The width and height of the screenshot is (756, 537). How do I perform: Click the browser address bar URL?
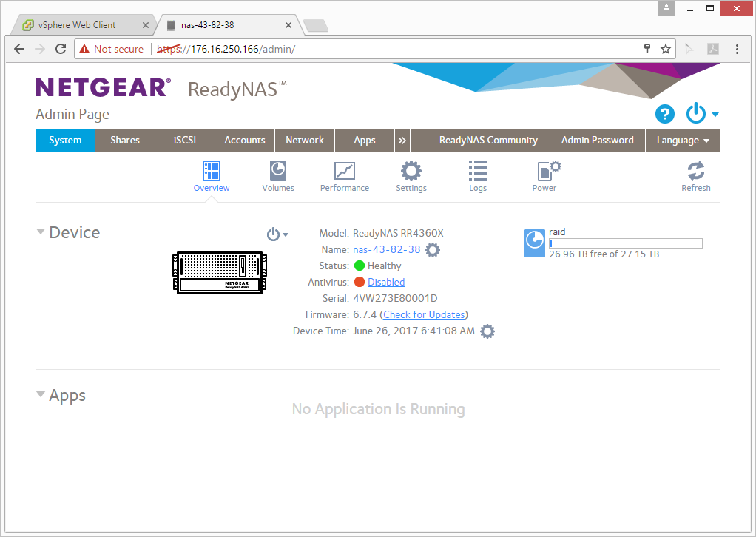(x=226, y=49)
